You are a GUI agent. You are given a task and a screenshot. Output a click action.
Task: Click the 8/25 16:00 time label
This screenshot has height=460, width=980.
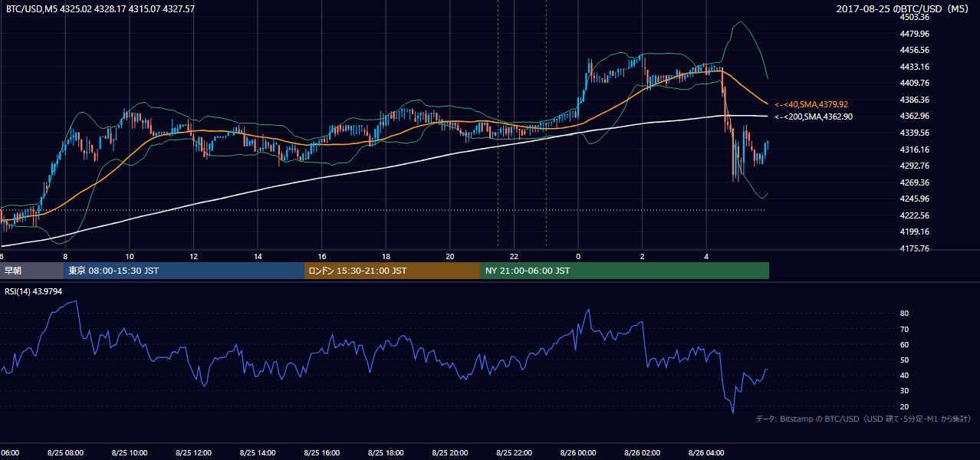tap(322, 453)
